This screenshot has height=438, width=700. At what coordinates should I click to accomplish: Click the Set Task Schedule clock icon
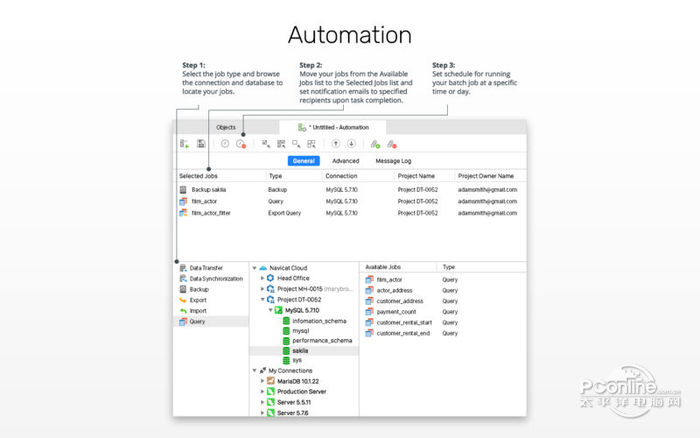click(225, 144)
